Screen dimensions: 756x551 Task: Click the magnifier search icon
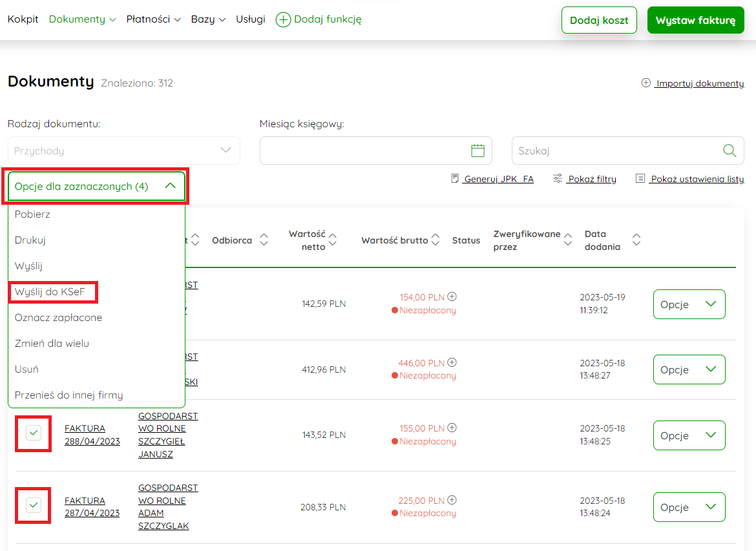pyautogui.click(x=730, y=151)
